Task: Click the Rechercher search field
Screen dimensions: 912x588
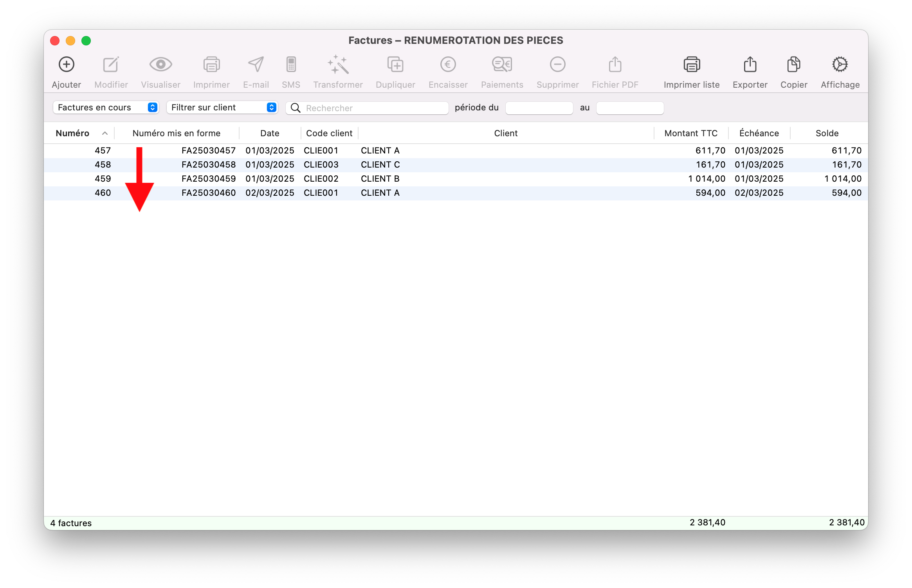Action: click(x=367, y=108)
